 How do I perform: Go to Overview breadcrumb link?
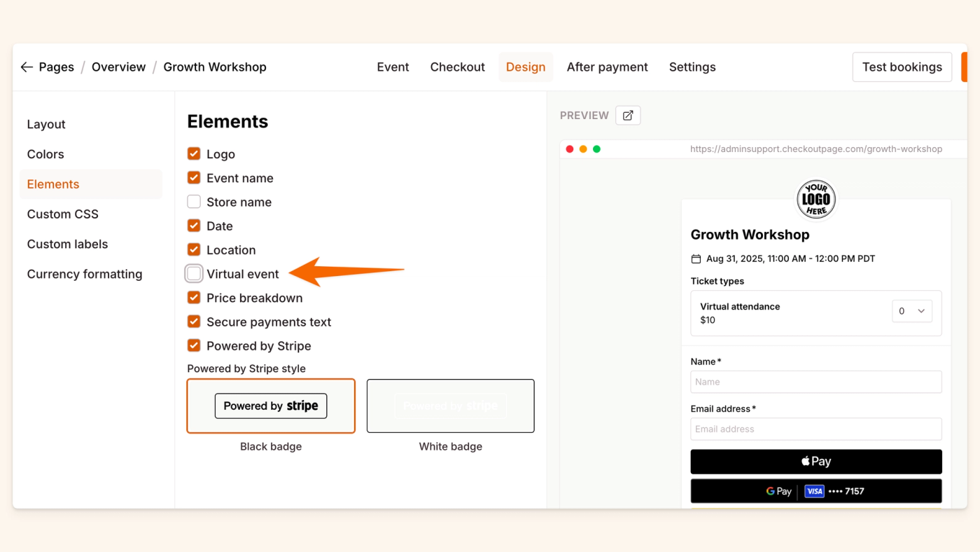pos(119,67)
